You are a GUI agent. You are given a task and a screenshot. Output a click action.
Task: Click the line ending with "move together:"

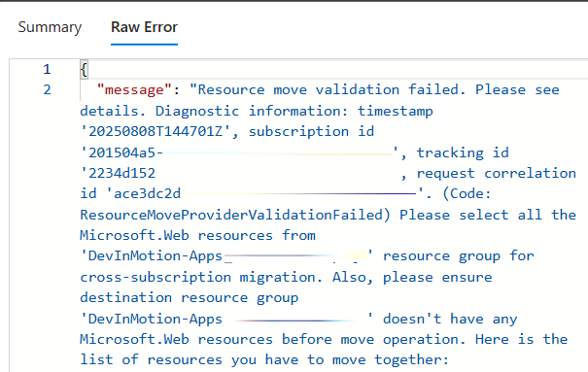[264, 360]
